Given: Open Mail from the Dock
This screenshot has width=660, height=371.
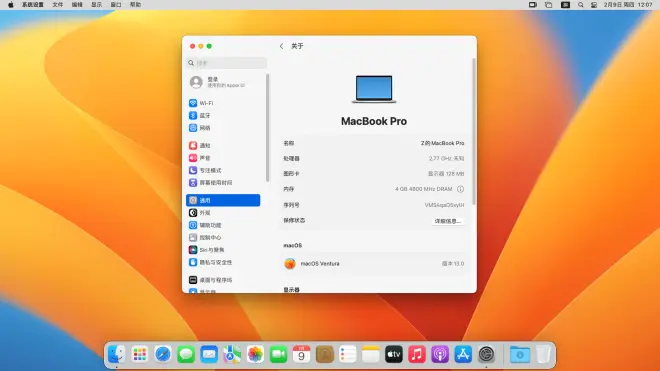Looking at the screenshot, I should click(209, 355).
